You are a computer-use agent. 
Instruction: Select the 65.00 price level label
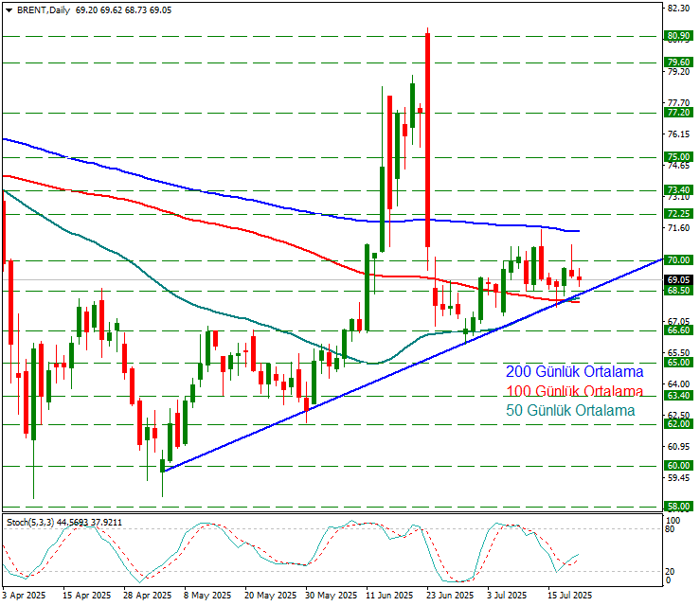pos(678,363)
